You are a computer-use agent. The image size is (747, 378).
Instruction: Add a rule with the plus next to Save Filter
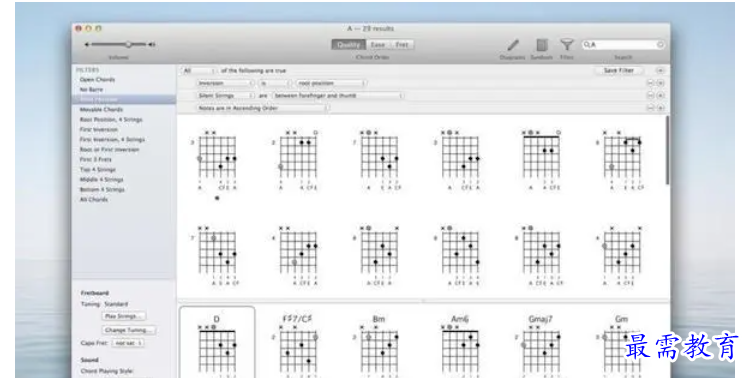(x=660, y=71)
